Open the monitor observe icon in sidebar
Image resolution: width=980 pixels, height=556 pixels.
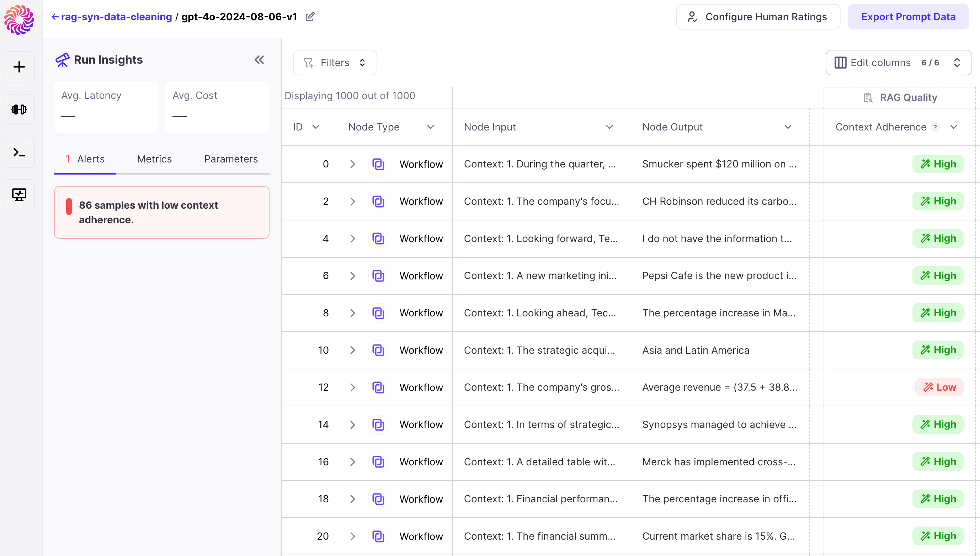coord(19,195)
